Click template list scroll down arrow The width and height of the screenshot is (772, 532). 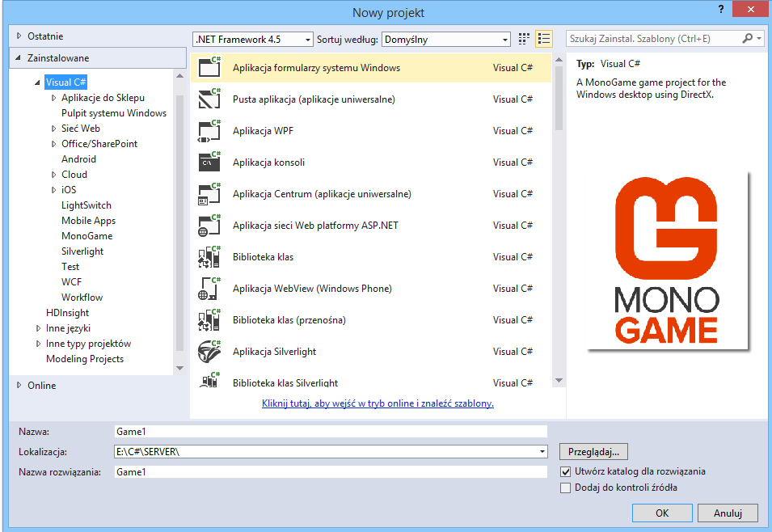coord(559,380)
